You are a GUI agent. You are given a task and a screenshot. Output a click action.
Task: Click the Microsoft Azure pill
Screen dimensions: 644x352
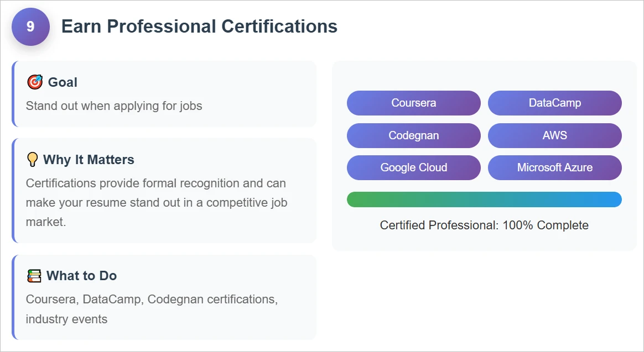pos(555,167)
